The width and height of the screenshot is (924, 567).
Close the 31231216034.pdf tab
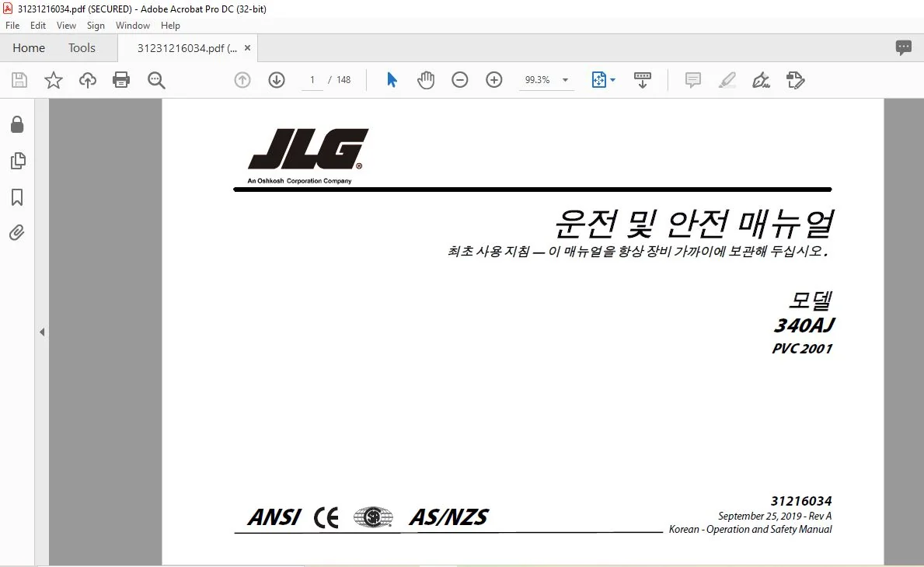tap(247, 48)
